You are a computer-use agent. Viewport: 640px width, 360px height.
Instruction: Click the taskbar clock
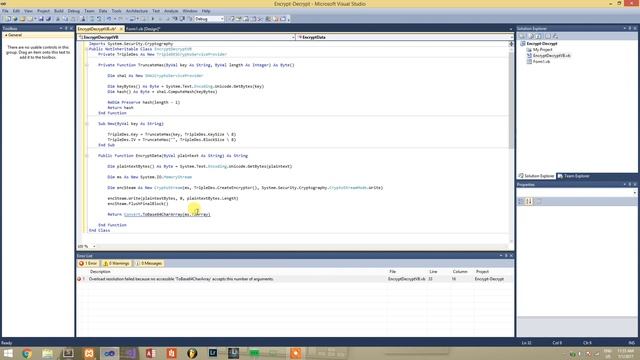[625, 353]
